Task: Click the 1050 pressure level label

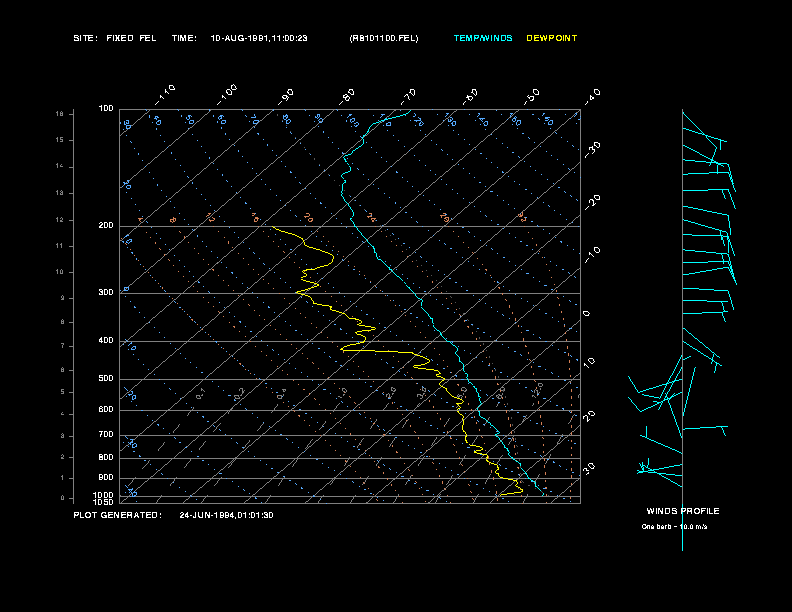Action: 104,502
